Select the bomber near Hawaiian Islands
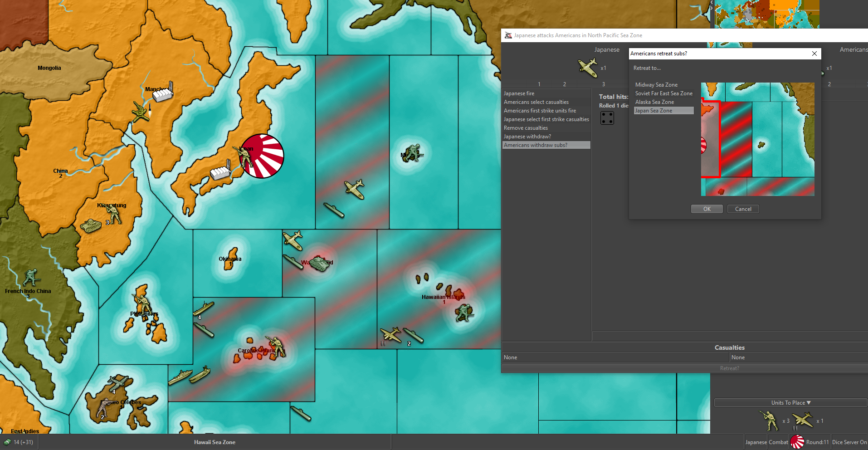The width and height of the screenshot is (868, 450). pyautogui.click(x=390, y=335)
